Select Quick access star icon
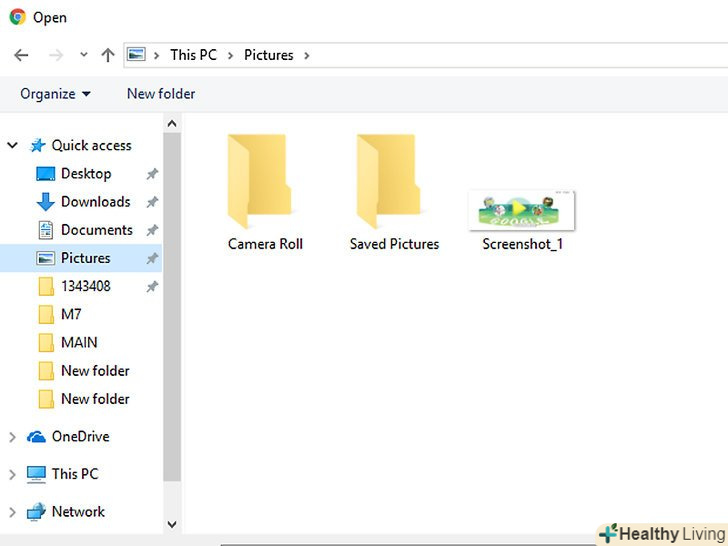 tap(38, 145)
